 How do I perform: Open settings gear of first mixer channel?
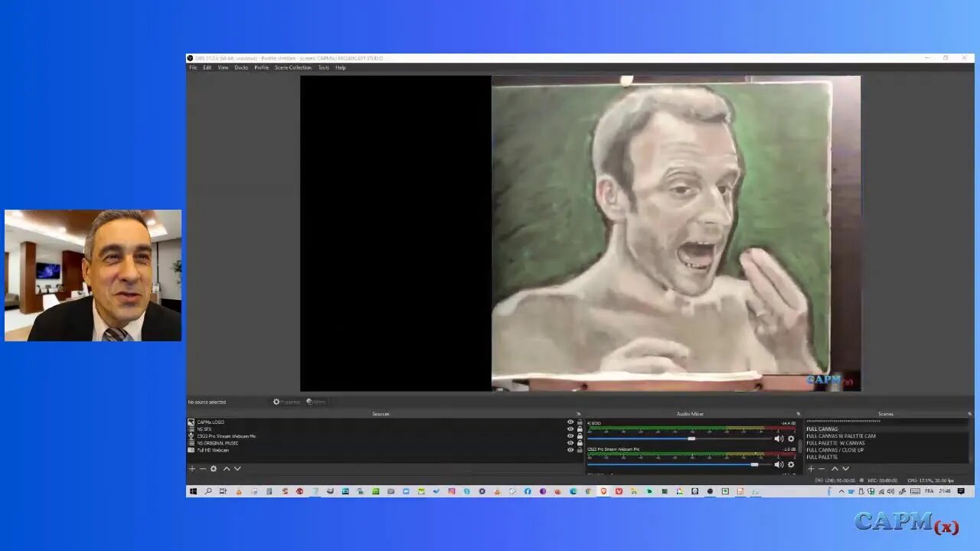pyautogui.click(x=791, y=439)
